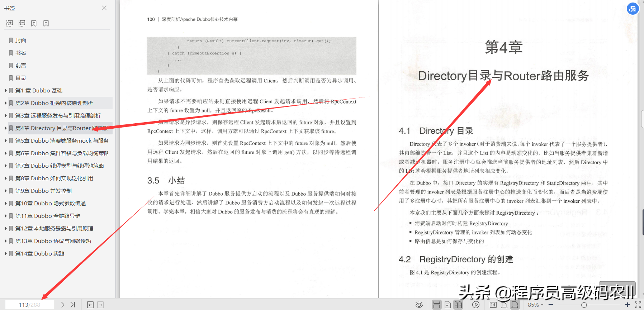Click the blue floating translate/convert icon
The width and height of the screenshot is (644, 310).
pyautogui.click(x=633, y=9)
